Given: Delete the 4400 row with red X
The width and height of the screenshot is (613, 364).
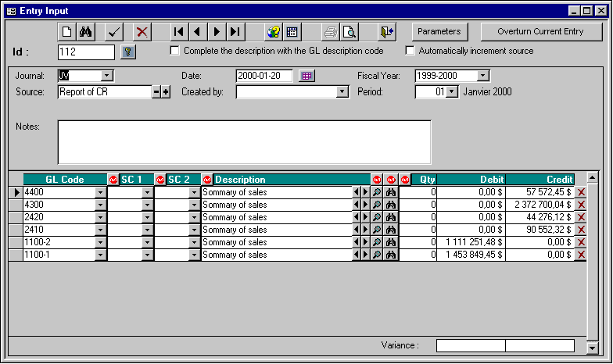Looking at the screenshot, I should tap(581, 192).
